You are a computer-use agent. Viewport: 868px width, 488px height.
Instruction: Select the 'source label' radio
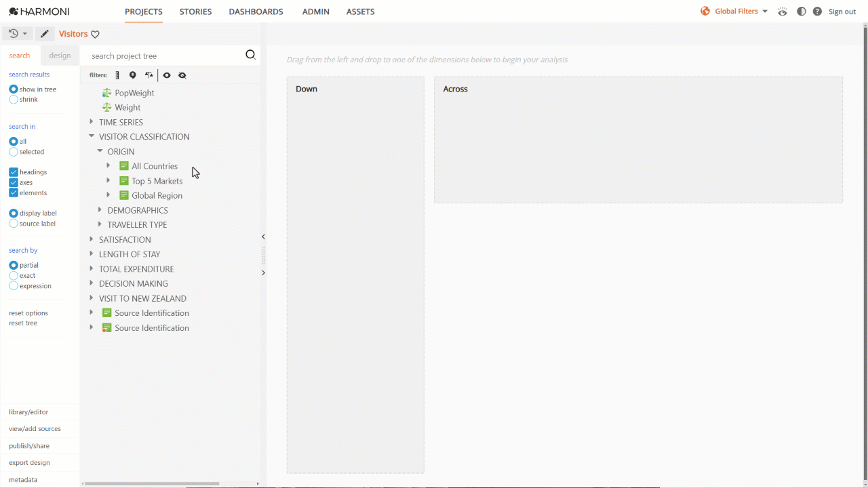tap(14, 224)
